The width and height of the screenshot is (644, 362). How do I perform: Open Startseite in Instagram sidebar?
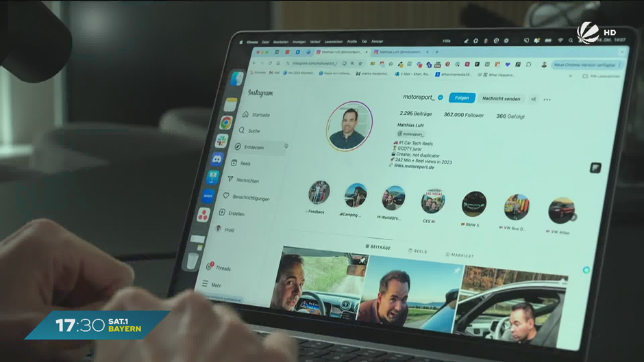[x=256, y=114]
